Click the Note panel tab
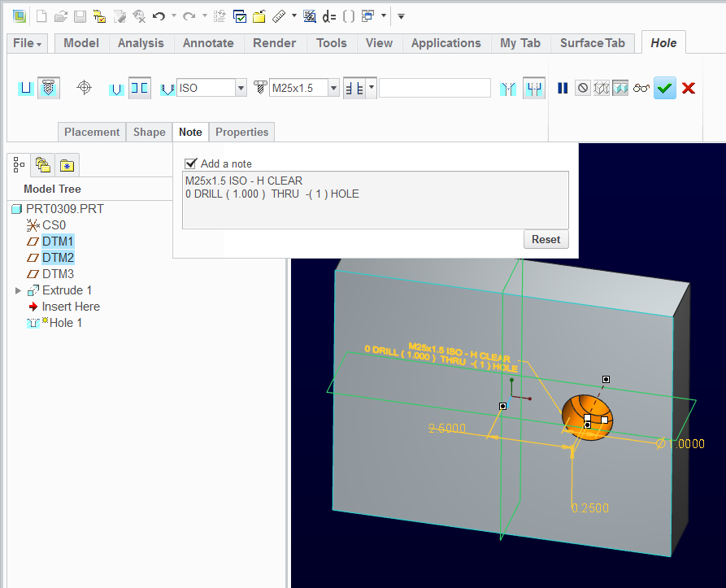 [x=190, y=132]
